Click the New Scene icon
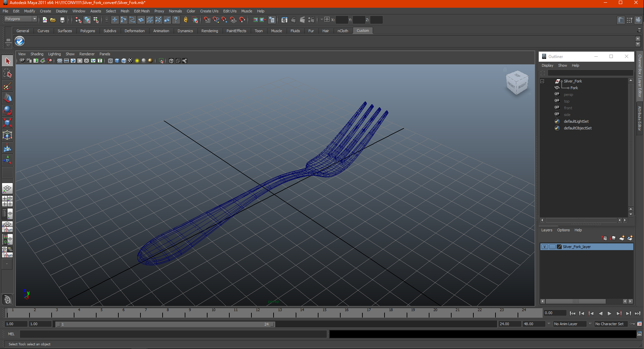This screenshot has width=644, height=349. click(45, 20)
